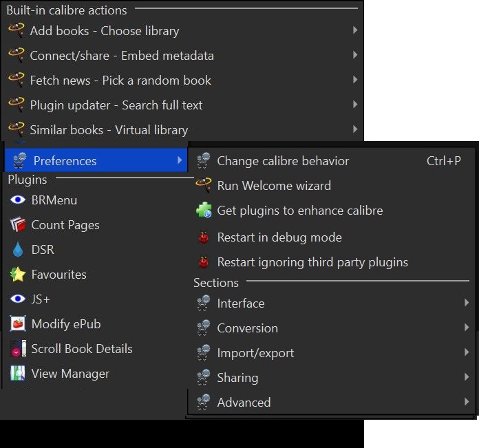Open the Interface section entry
The width and height of the screenshot is (479, 448).
[x=332, y=303]
